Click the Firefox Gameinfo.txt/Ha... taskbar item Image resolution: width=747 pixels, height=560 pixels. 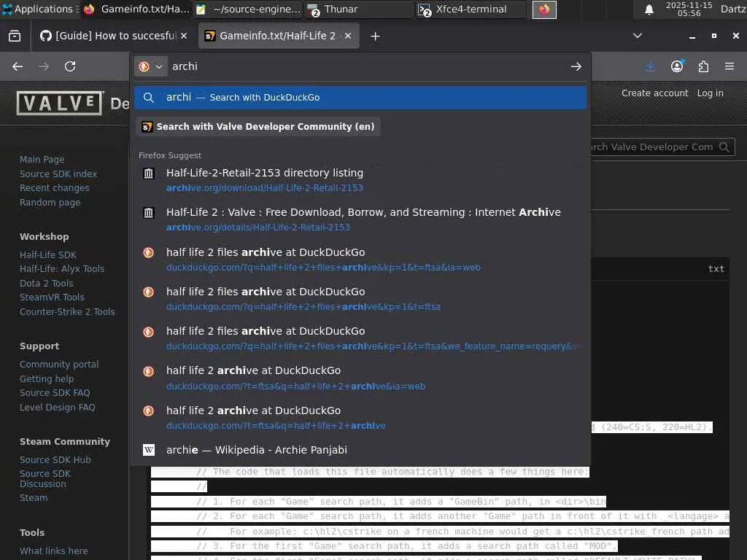point(136,9)
